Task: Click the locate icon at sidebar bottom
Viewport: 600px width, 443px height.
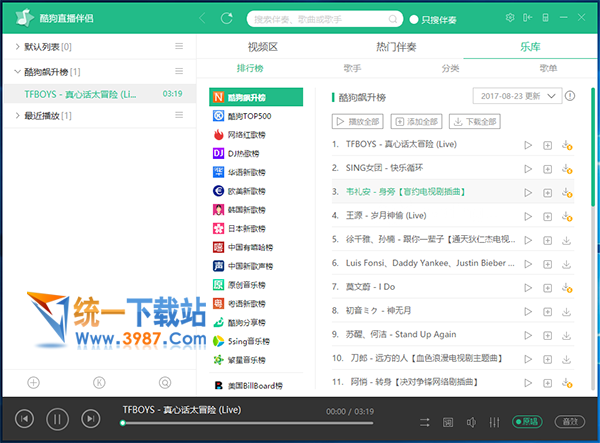Action: (165, 382)
